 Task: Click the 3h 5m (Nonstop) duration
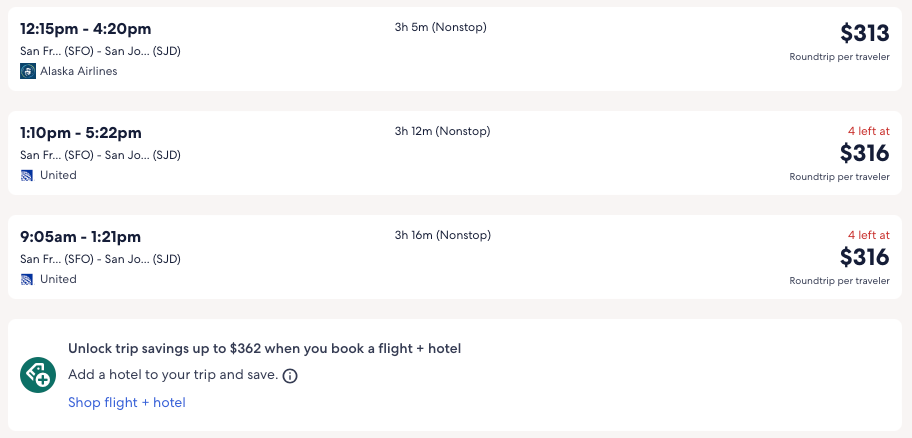[x=440, y=27]
